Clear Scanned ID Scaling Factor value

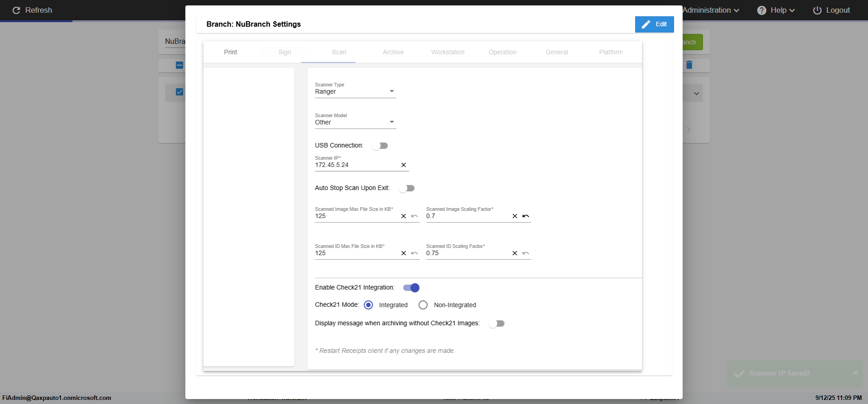tap(515, 253)
